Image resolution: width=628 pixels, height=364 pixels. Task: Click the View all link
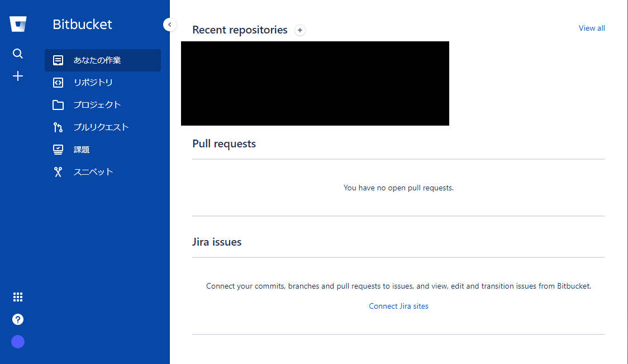pyautogui.click(x=592, y=28)
